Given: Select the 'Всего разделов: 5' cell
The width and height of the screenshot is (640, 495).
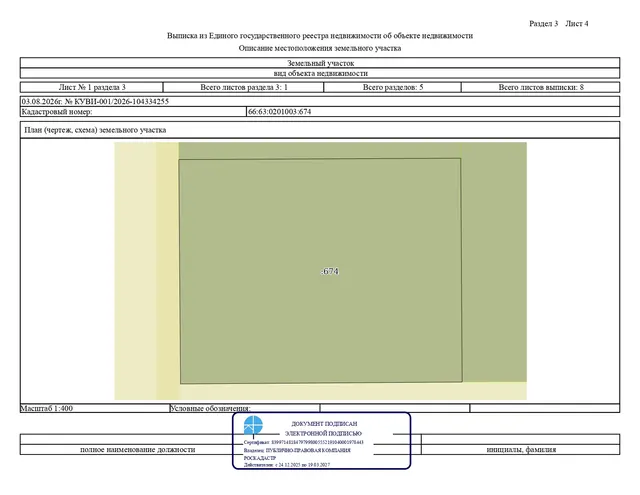Looking at the screenshot, I should 393,87.
